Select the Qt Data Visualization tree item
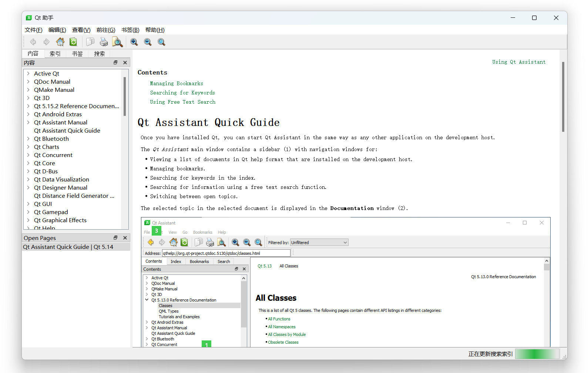This screenshot has width=588, height=373. [61, 179]
